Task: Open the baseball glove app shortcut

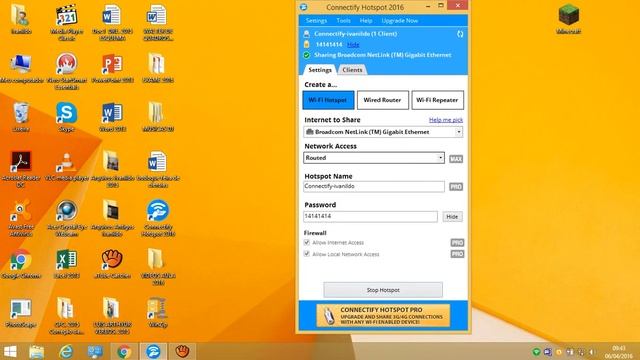Action: coord(112,264)
